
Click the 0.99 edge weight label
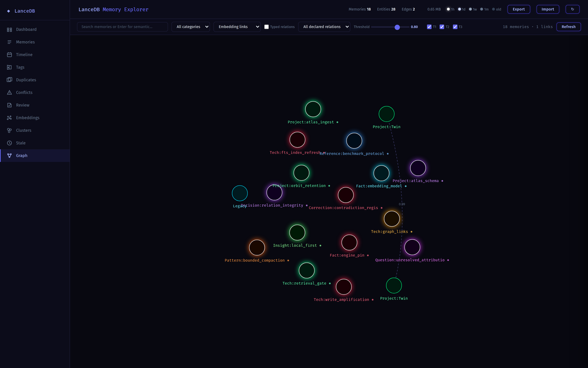[x=402, y=204]
